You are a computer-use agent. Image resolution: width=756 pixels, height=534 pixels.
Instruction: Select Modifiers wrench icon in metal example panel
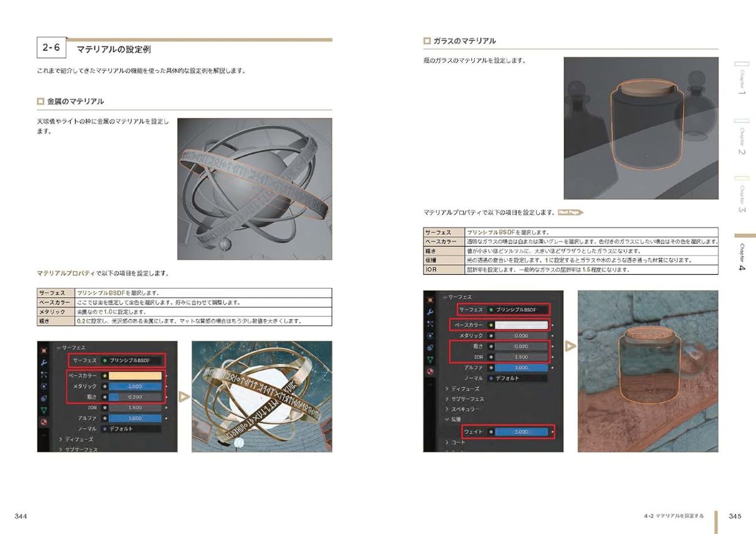tap(44, 363)
